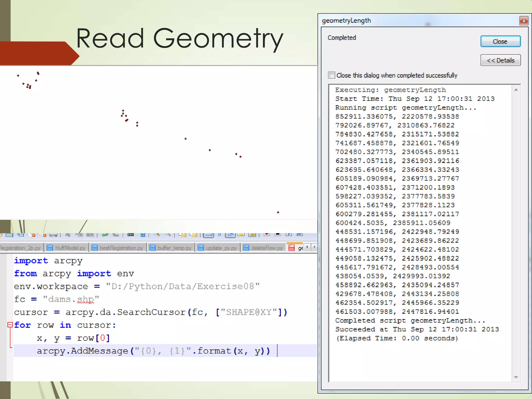Collapse the 'for row in cursor' fold marker
The height and width of the screenshot is (399, 532).
10,324
